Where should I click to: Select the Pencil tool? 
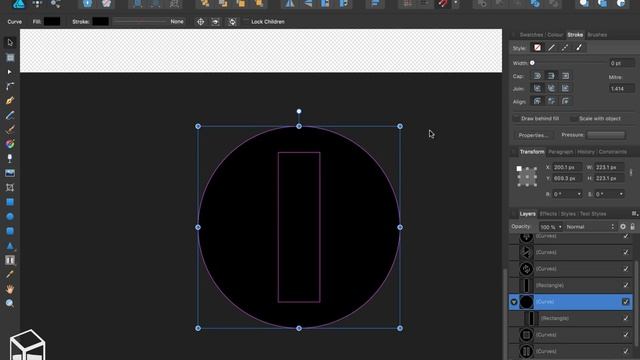(x=10, y=115)
